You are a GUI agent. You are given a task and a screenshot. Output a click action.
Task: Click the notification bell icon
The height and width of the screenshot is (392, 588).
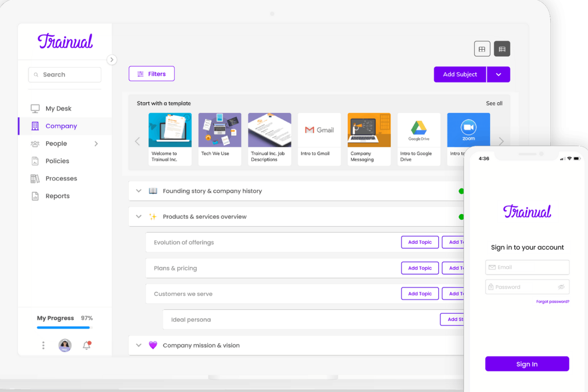(x=86, y=345)
